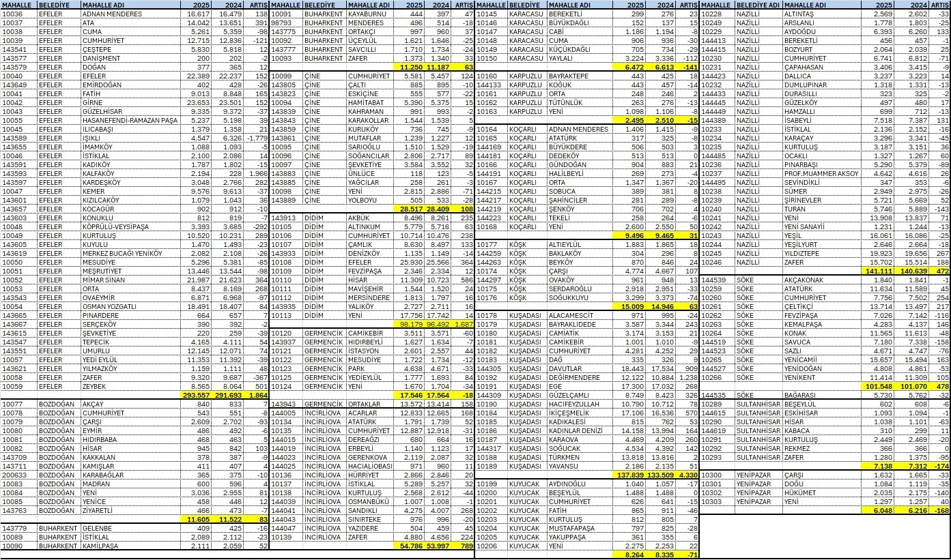Screen dimensions: 951x560
Task: Select the KADINLAR DENİZİ cell
Action: [576, 430]
